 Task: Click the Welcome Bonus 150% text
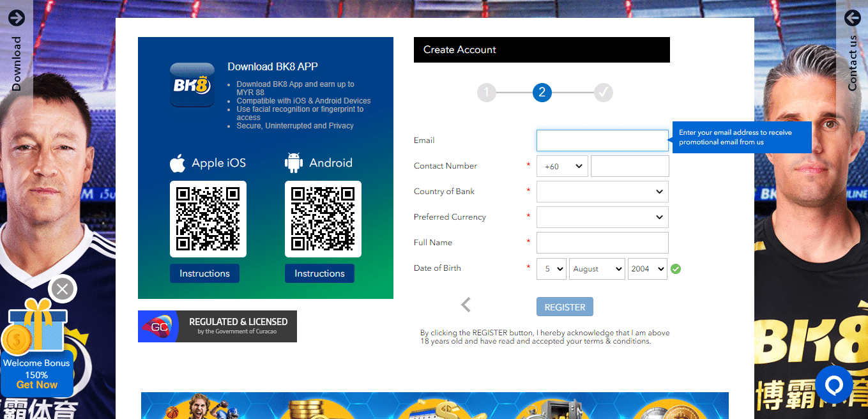click(x=37, y=369)
